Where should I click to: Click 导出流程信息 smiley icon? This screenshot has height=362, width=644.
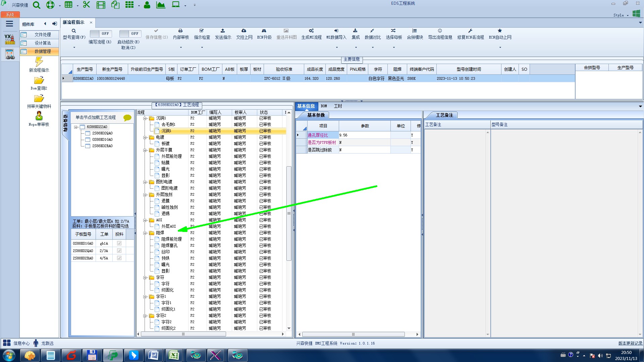tap(440, 31)
